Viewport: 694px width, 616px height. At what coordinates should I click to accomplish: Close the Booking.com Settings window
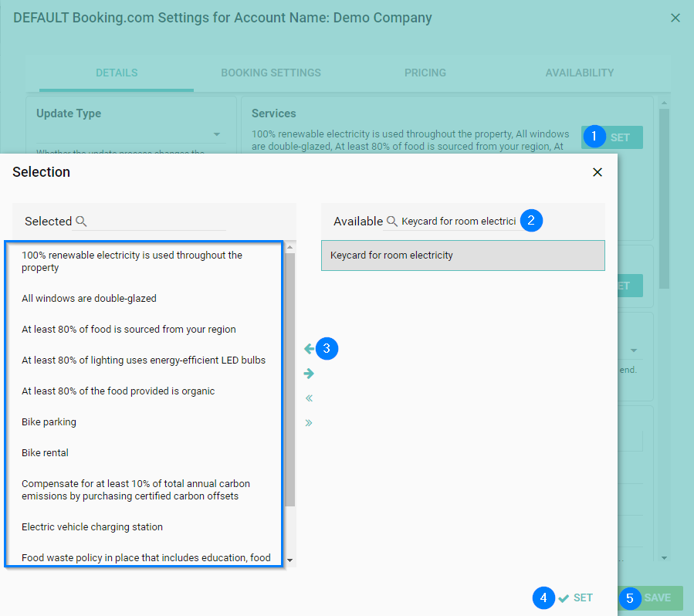[675, 18]
